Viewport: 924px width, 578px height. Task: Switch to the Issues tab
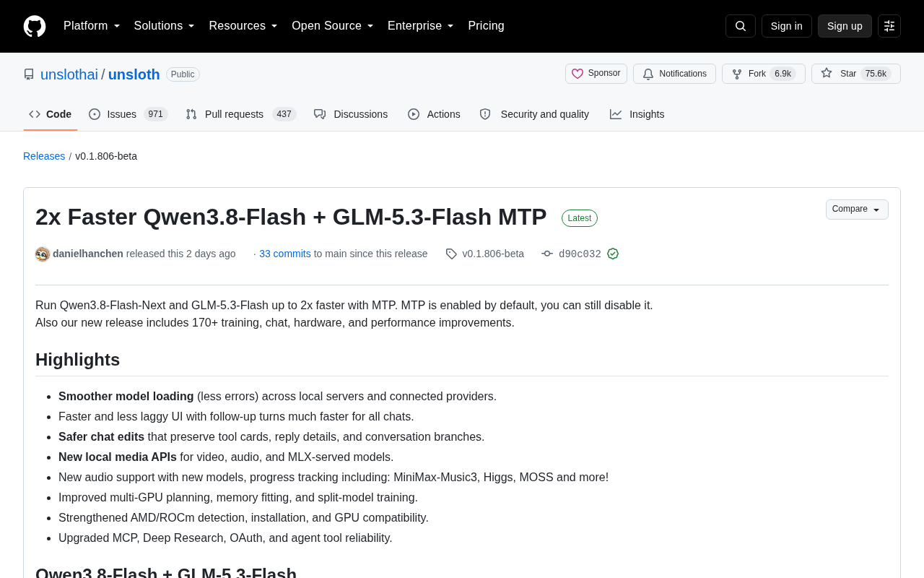(x=128, y=114)
